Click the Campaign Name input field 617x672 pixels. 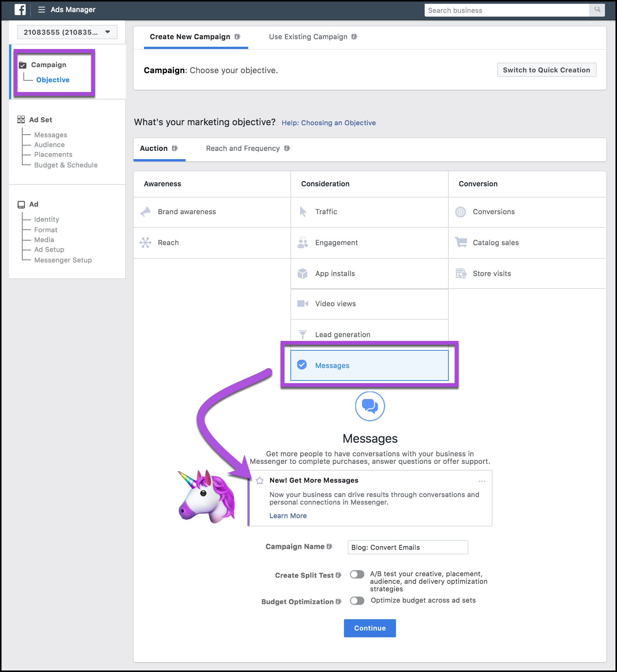pyautogui.click(x=407, y=547)
